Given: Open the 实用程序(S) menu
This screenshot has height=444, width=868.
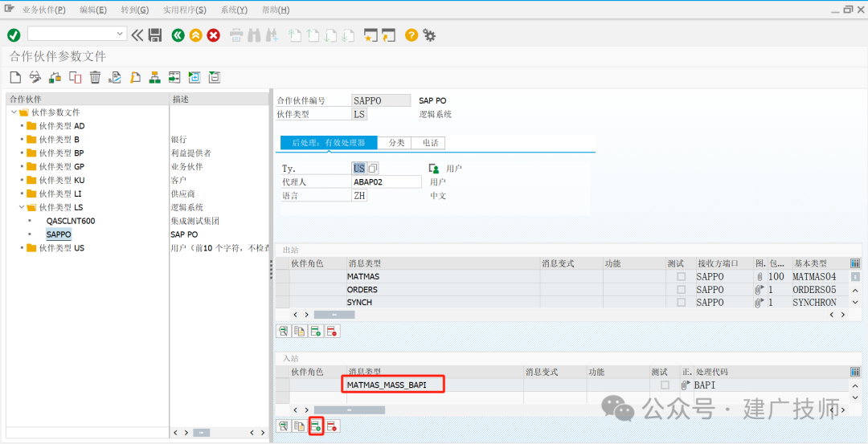Looking at the screenshot, I should point(184,10).
